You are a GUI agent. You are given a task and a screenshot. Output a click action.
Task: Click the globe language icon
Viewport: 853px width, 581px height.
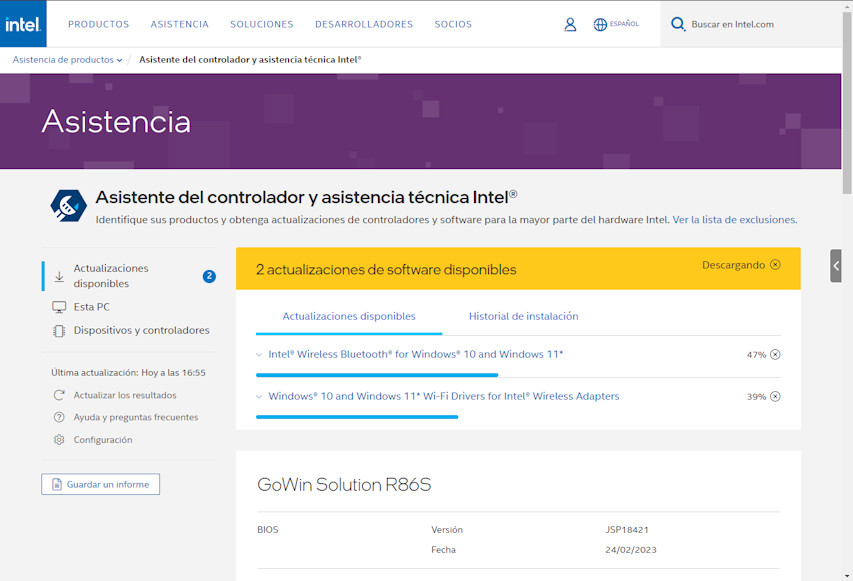[600, 24]
